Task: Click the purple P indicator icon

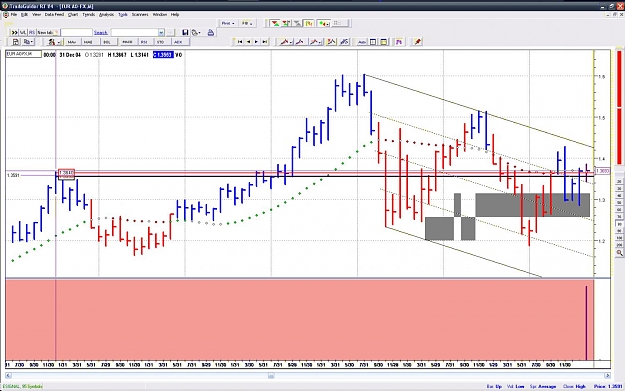Action: 399,42
